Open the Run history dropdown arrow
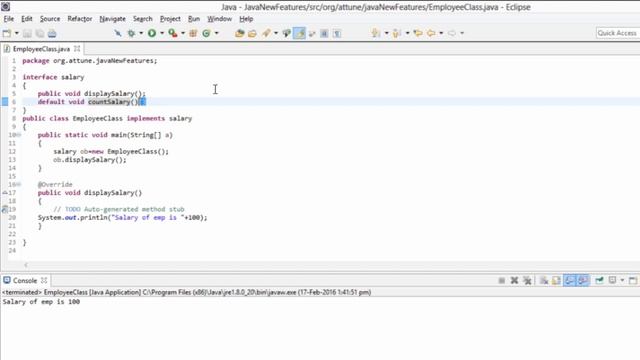This screenshot has width=640, height=360. tap(162, 33)
